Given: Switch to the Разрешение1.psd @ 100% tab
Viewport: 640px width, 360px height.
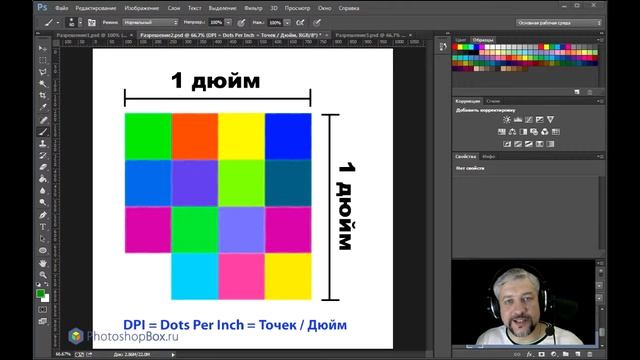Looking at the screenshot, I should 92,36.
